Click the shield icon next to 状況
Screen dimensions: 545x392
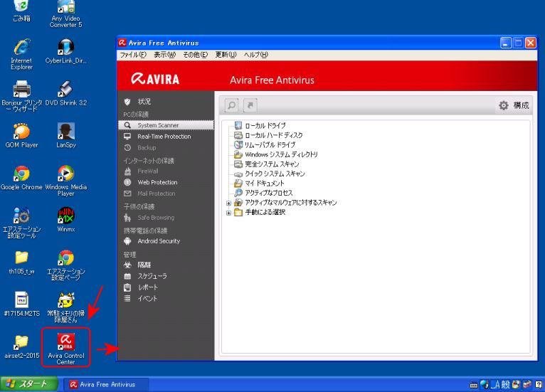pos(127,102)
